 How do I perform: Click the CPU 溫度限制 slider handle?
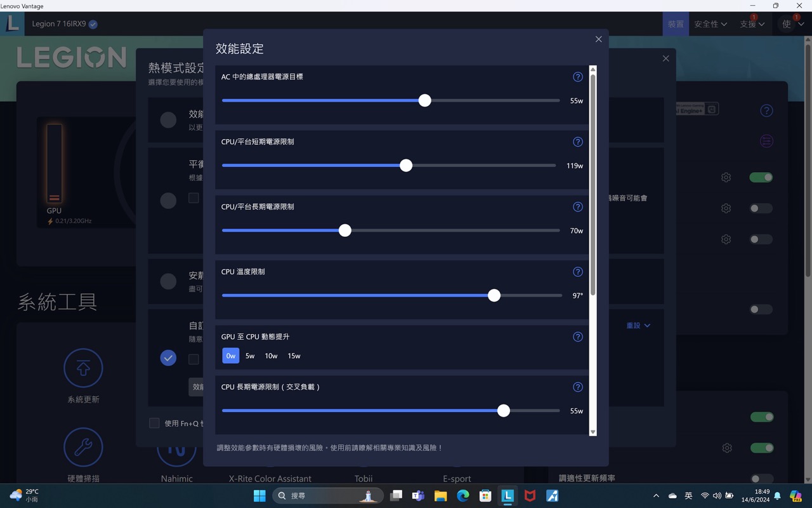(x=494, y=295)
